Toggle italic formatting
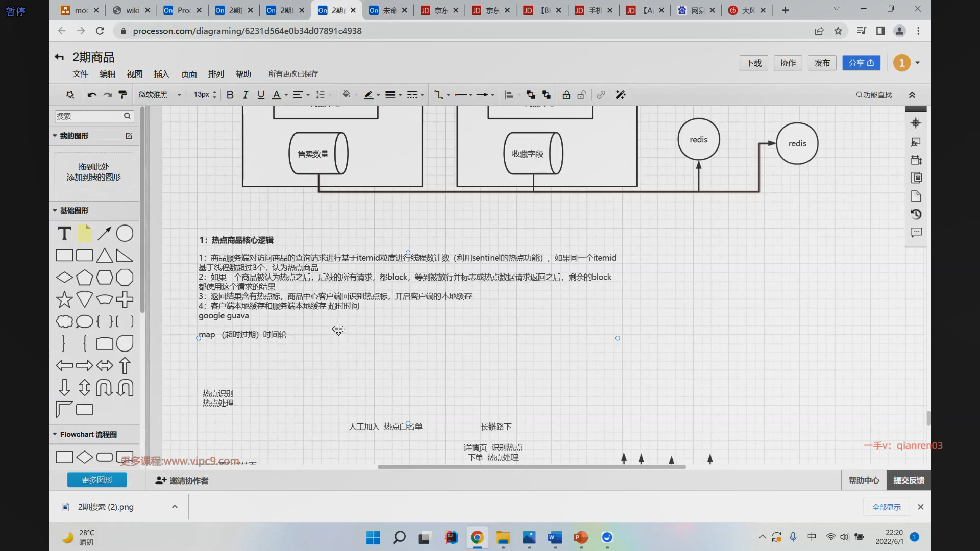 (x=246, y=95)
